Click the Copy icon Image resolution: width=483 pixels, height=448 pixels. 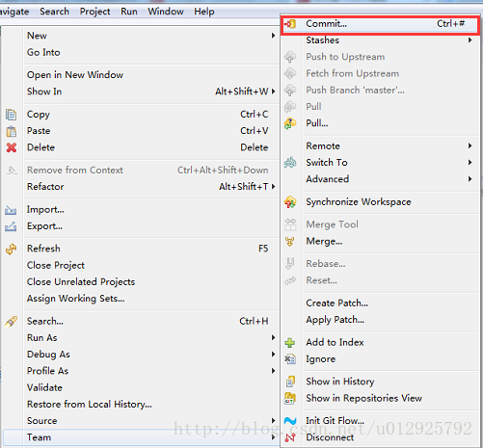[x=12, y=115]
